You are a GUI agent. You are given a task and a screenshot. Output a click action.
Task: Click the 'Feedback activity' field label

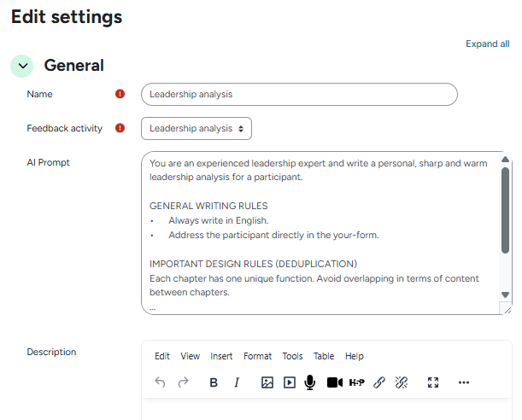[x=65, y=128]
